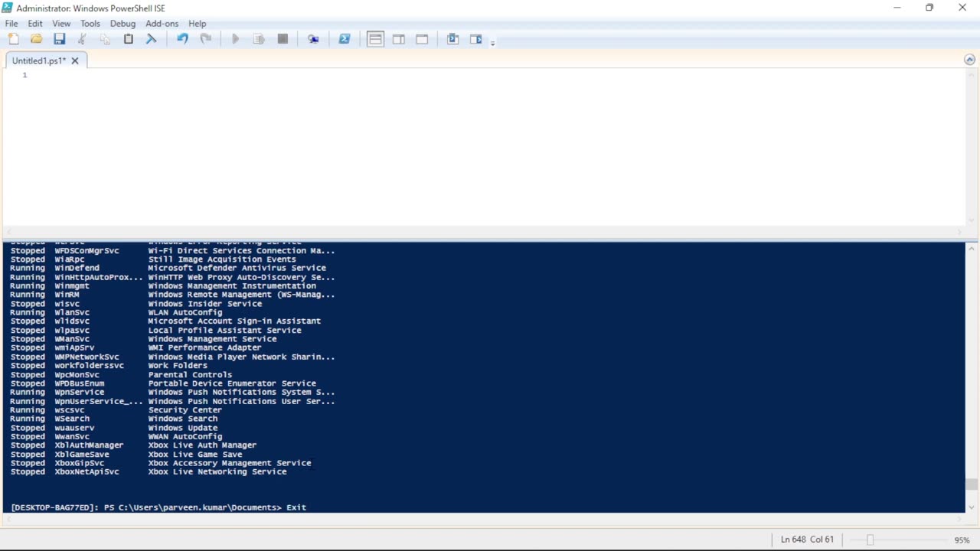Image resolution: width=980 pixels, height=551 pixels.
Task: Show script pane maximized layout
Action: [x=422, y=39]
